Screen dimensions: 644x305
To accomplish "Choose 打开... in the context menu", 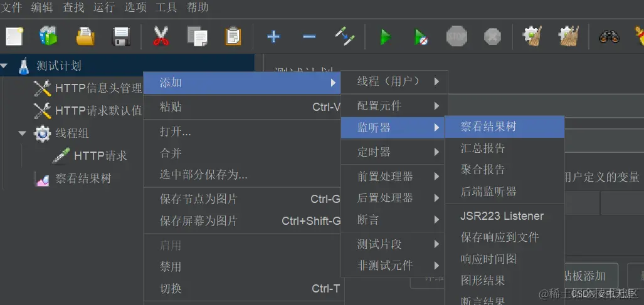I will pyautogui.click(x=242, y=132).
